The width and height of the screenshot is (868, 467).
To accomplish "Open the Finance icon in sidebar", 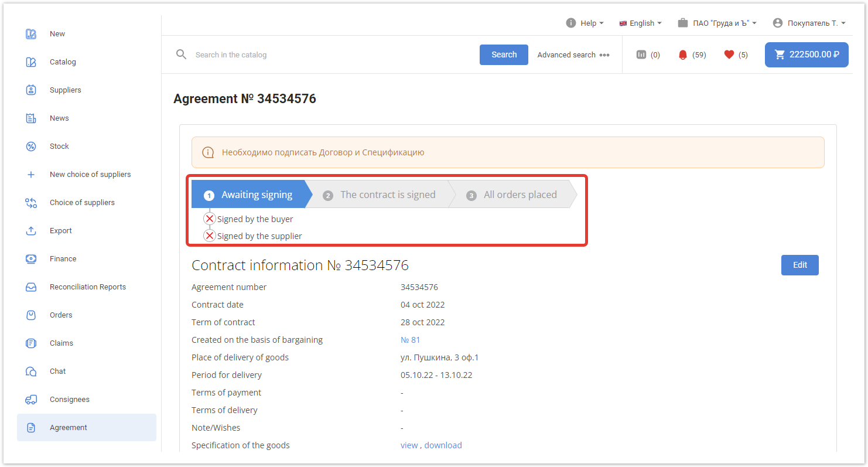I will pyautogui.click(x=31, y=259).
